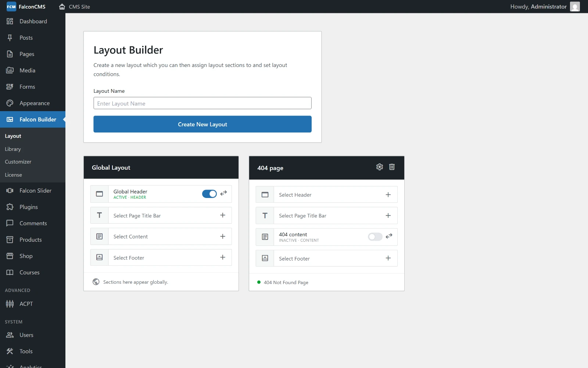The height and width of the screenshot is (368, 588).
Task: Click the Administrator avatar icon
Action: click(x=575, y=7)
